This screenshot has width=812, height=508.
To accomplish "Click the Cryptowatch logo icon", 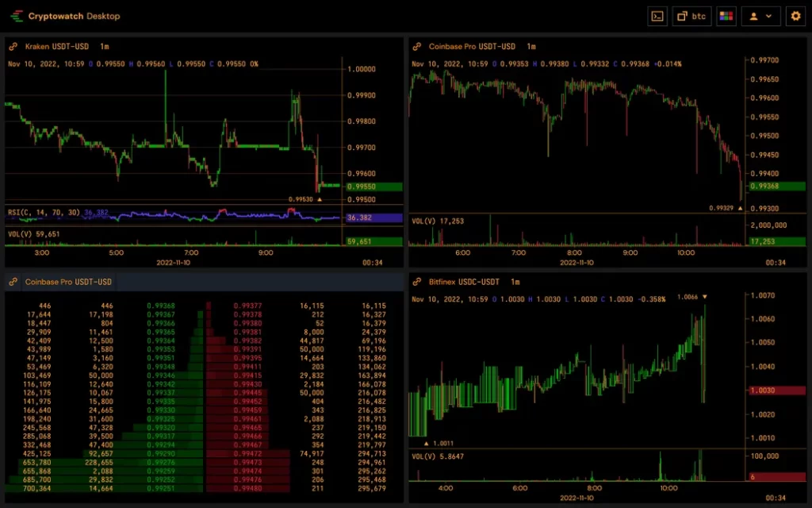I will tap(17, 16).
